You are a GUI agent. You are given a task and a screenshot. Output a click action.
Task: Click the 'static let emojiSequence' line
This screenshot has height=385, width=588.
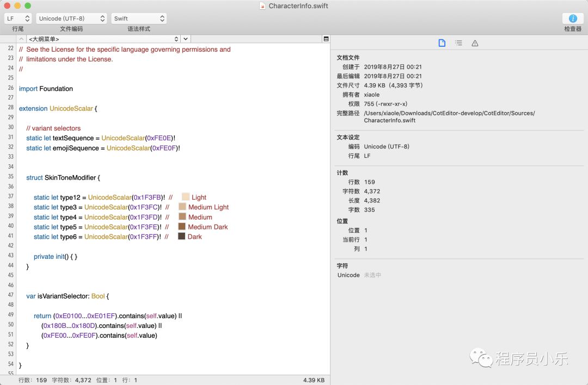[103, 148]
